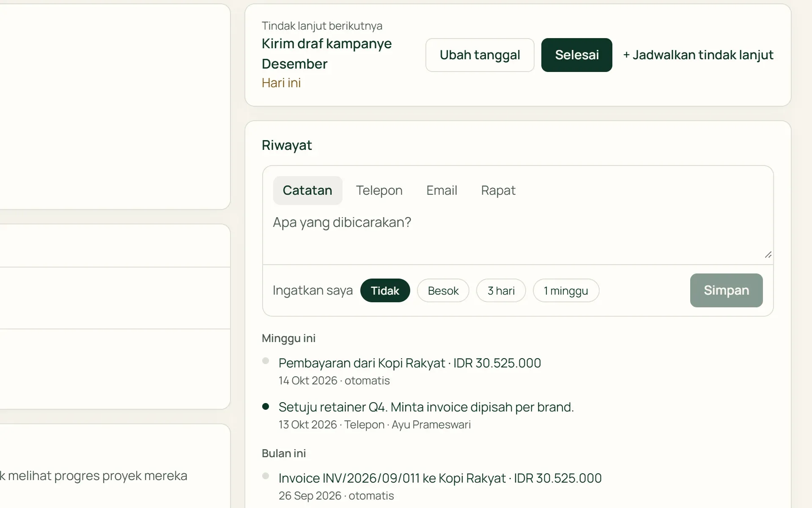Click the "14 Okt 2026 · otomatis" line
Screen dimensions: 812x508
coord(334,381)
